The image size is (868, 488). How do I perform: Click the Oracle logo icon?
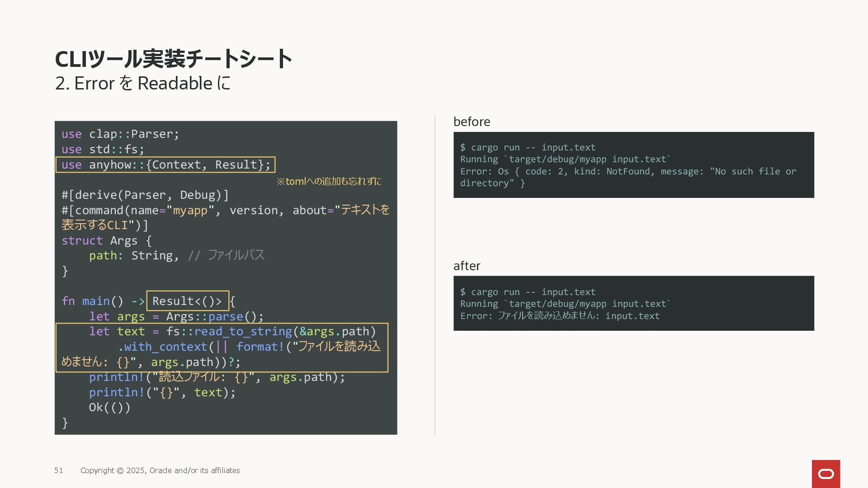[x=826, y=474]
